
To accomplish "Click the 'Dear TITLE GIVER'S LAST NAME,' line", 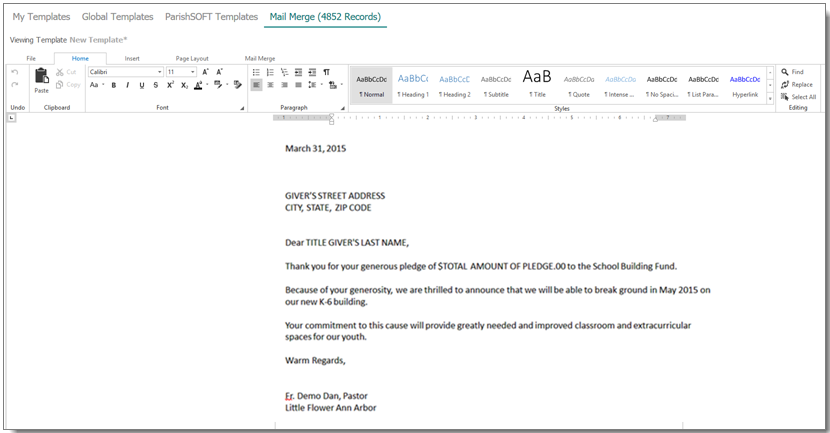I will 347,243.
